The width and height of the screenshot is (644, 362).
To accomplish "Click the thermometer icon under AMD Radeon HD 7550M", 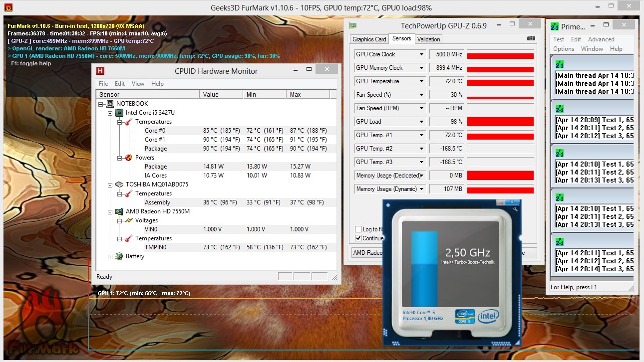I will (128, 238).
